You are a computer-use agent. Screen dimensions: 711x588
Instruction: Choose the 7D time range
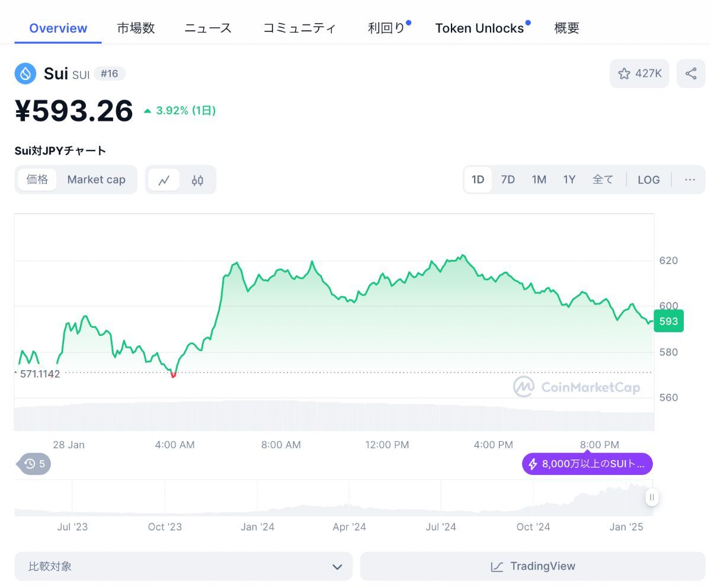tap(508, 179)
